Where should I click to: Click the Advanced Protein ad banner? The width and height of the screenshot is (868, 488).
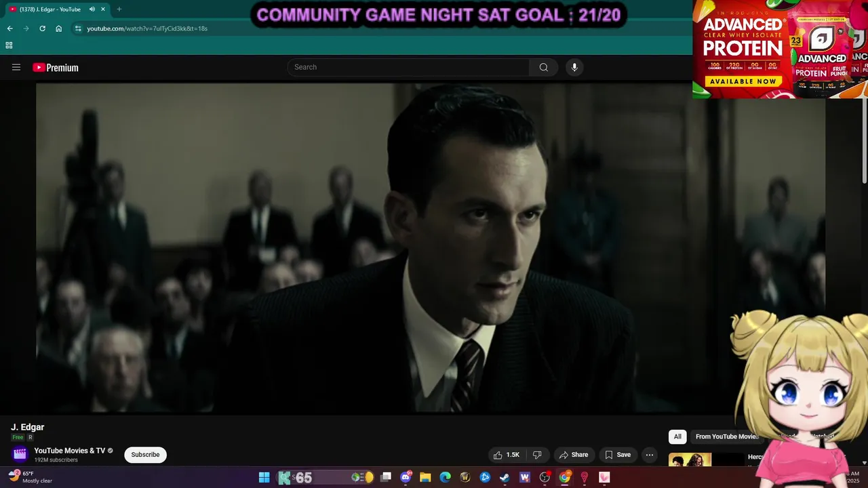click(780, 49)
